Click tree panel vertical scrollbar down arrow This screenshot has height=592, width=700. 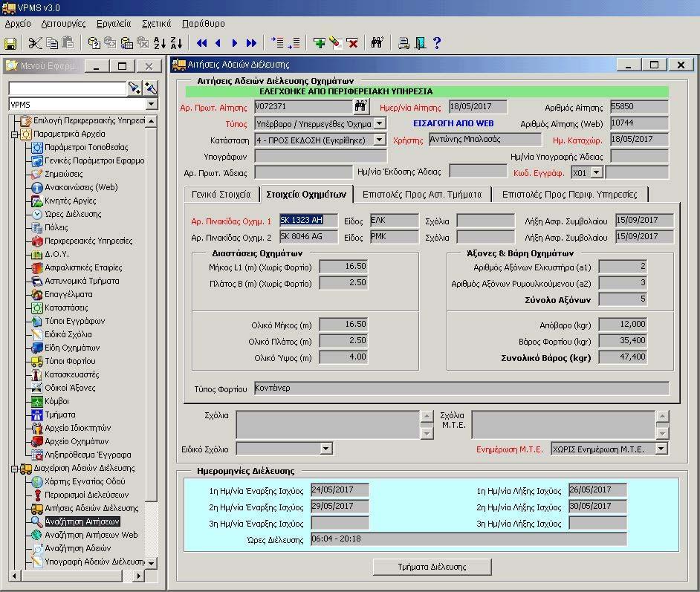[152, 562]
